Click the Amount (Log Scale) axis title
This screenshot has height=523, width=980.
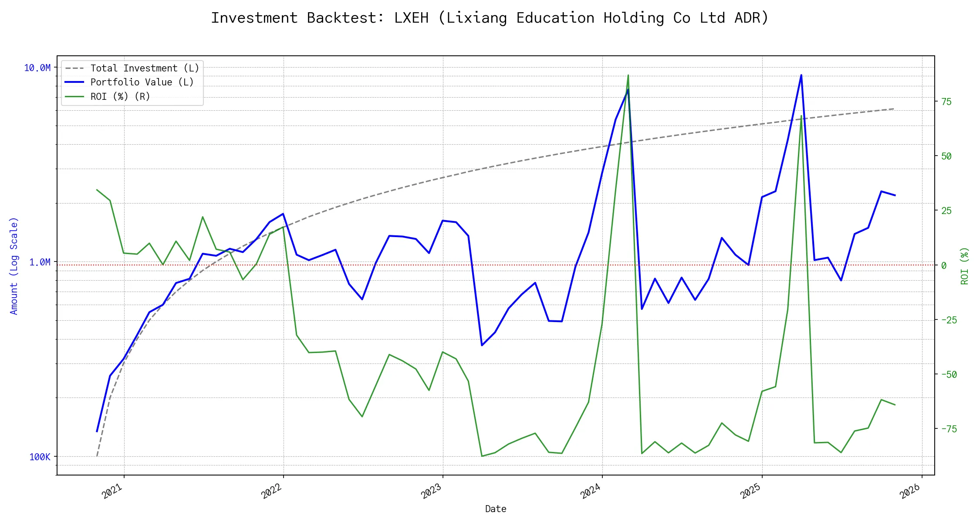(x=14, y=266)
